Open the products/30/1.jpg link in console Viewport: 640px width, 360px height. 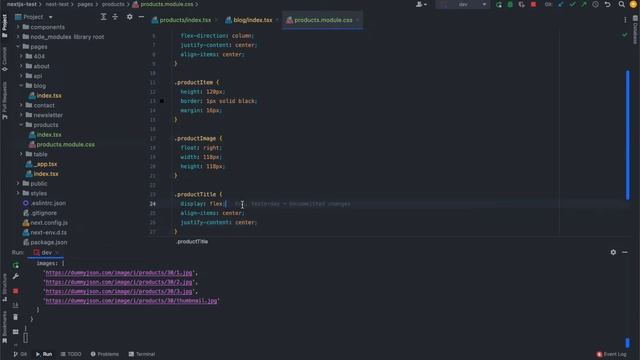pyautogui.click(x=119, y=273)
